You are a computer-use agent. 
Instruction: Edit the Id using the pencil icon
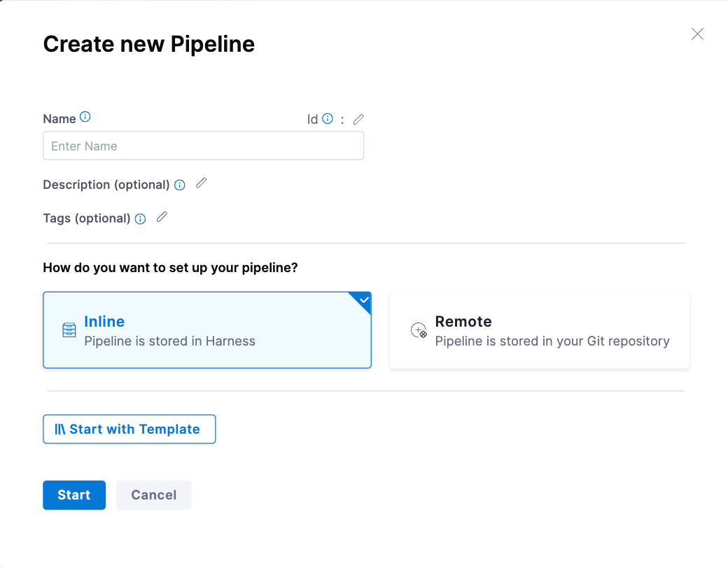tap(358, 119)
